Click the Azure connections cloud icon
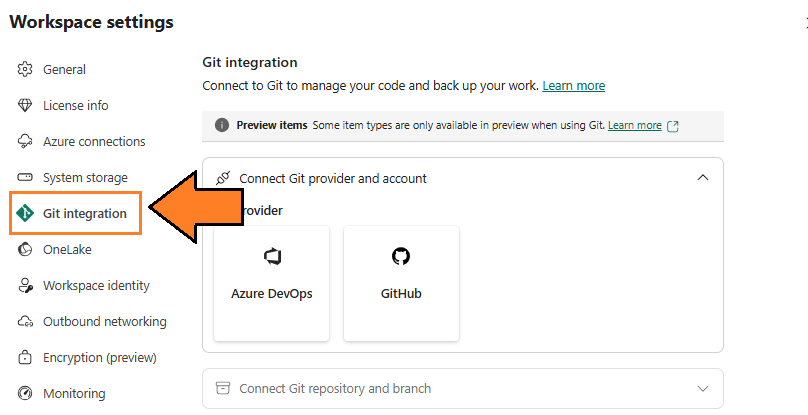The width and height of the screenshot is (808, 415). [26, 142]
